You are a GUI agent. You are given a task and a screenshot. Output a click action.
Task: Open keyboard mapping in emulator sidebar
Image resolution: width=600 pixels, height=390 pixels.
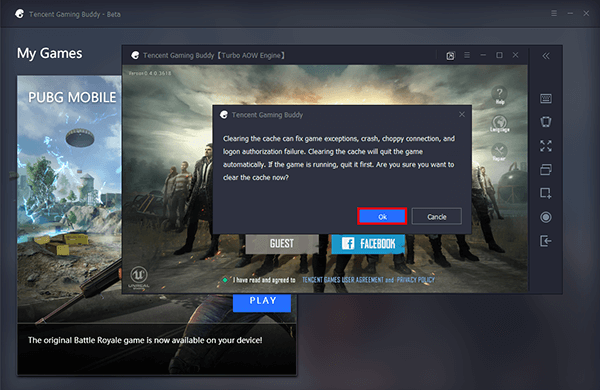click(x=546, y=98)
